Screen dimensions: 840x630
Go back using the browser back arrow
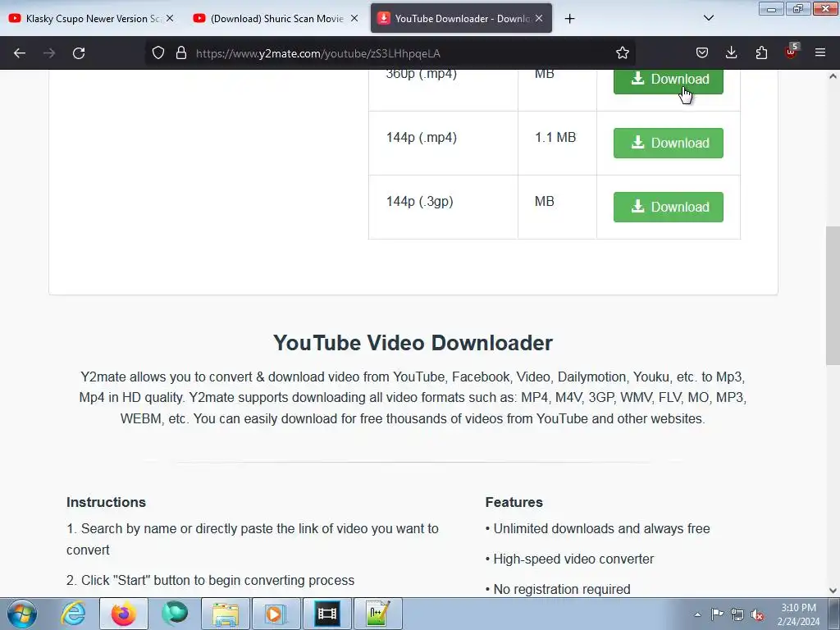pyautogui.click(x=20, y=53)
